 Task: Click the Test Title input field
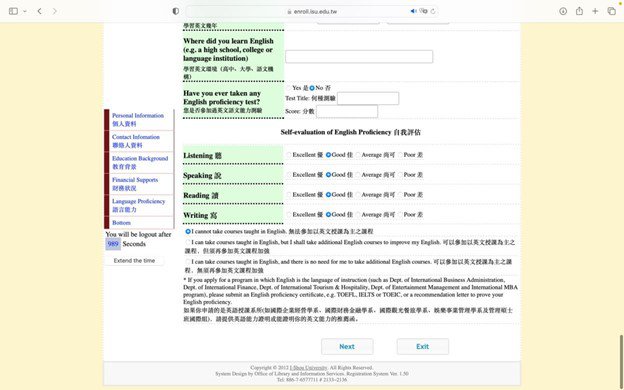pos(368,98)
